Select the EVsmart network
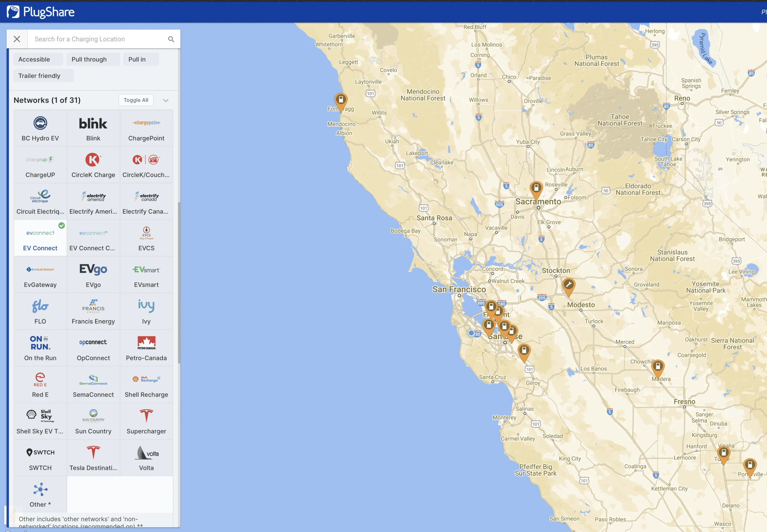This screenshot has height=532, width=767. [x=146, y=275]
